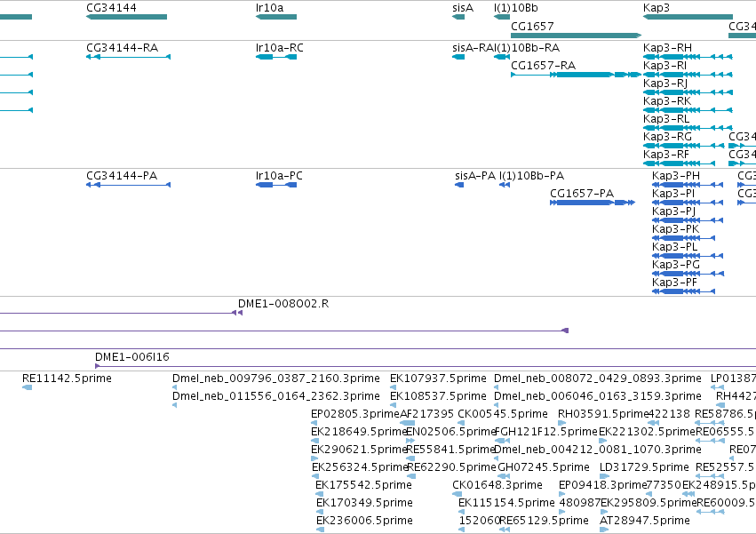Select transcript CG34144-RA
This screenshot has width=756, height=534.
point(128,57)
